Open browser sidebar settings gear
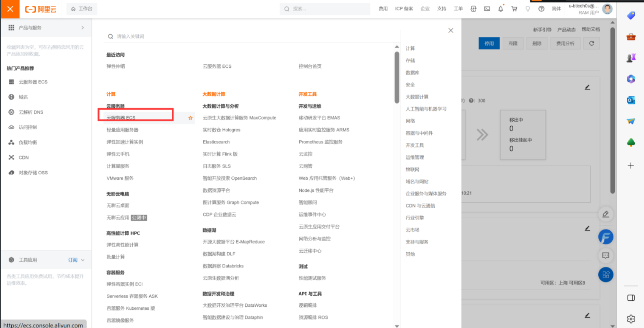This screenshot has width=644, height=328. (x=631, y=319)
